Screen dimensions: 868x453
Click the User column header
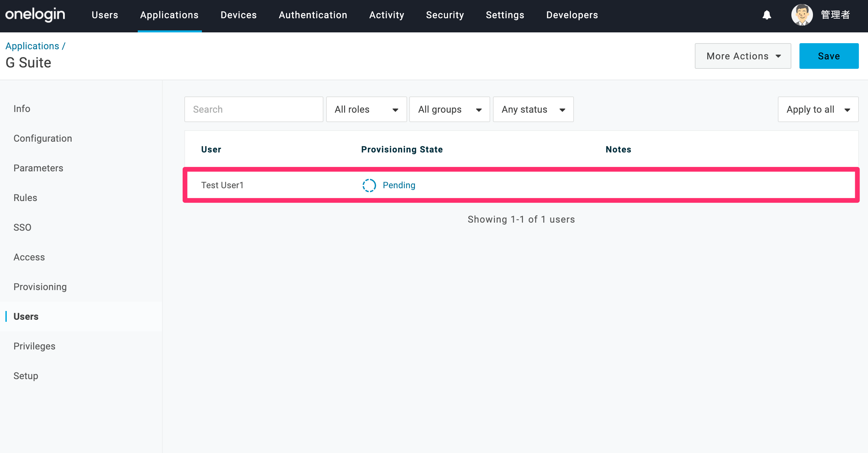[211, 149]
